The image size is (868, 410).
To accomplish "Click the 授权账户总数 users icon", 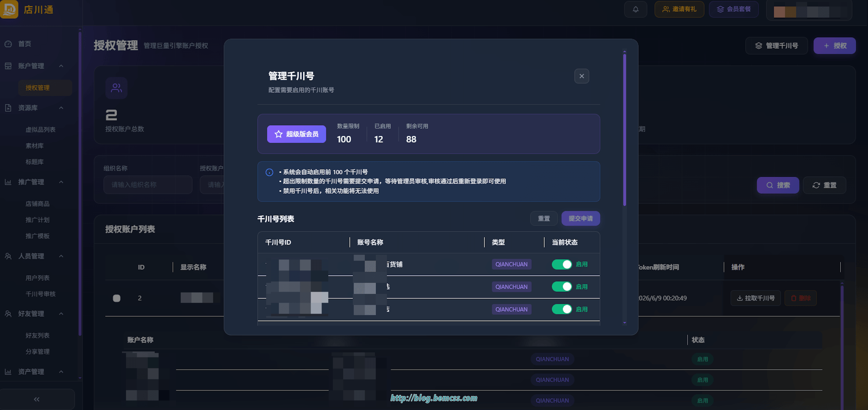I will click(116, 88).
